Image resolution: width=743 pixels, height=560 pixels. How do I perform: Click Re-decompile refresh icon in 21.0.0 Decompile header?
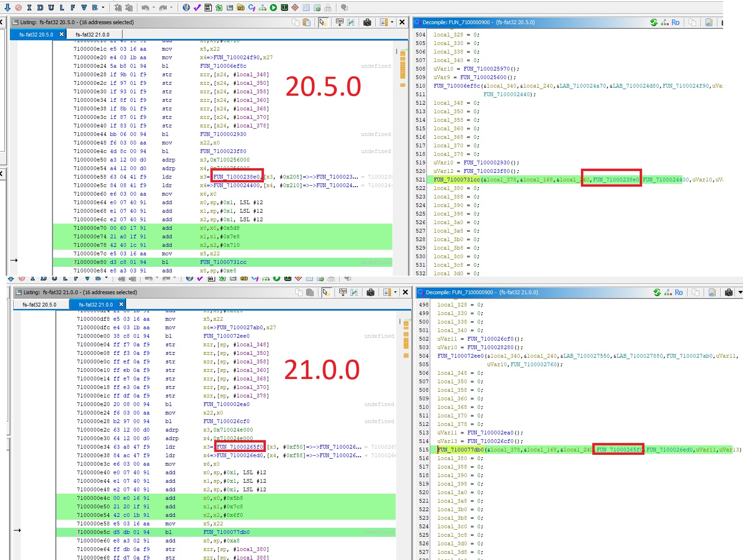click(657, 292)
